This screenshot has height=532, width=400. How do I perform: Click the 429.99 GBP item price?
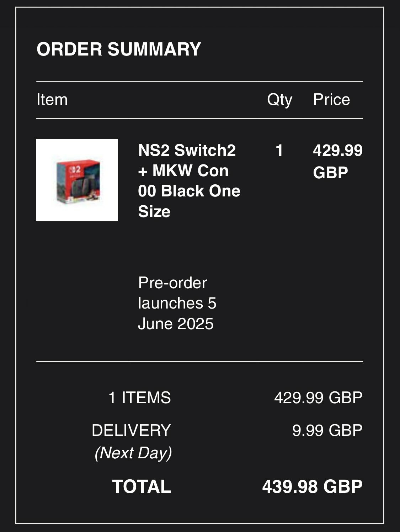[x=338, y=161]
